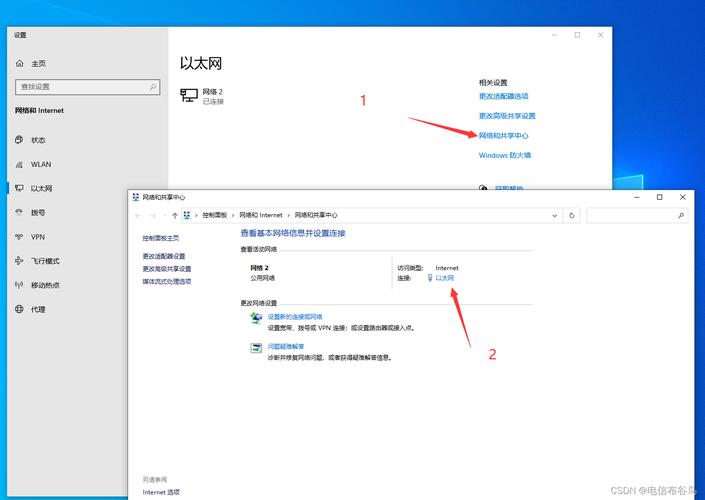Click the Up arrow in Network Sharing Center

[174, 215]
